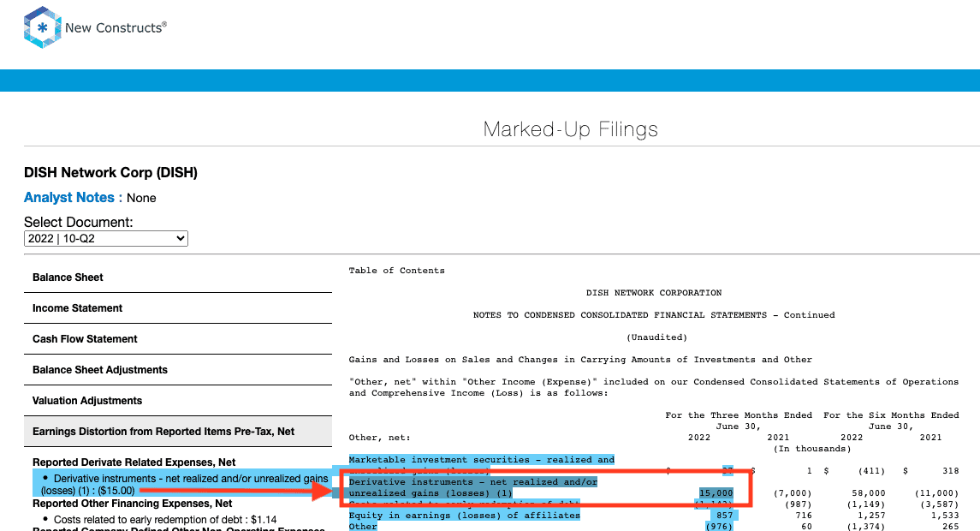Screen dimensions: 980x531
Task: Click the 716 table value
Action: pyautogui.click(x=804, y=516)
